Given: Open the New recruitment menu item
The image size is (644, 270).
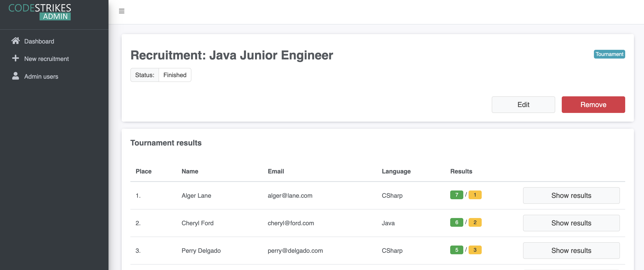Looking at the screenshot, I should (47, 59).
